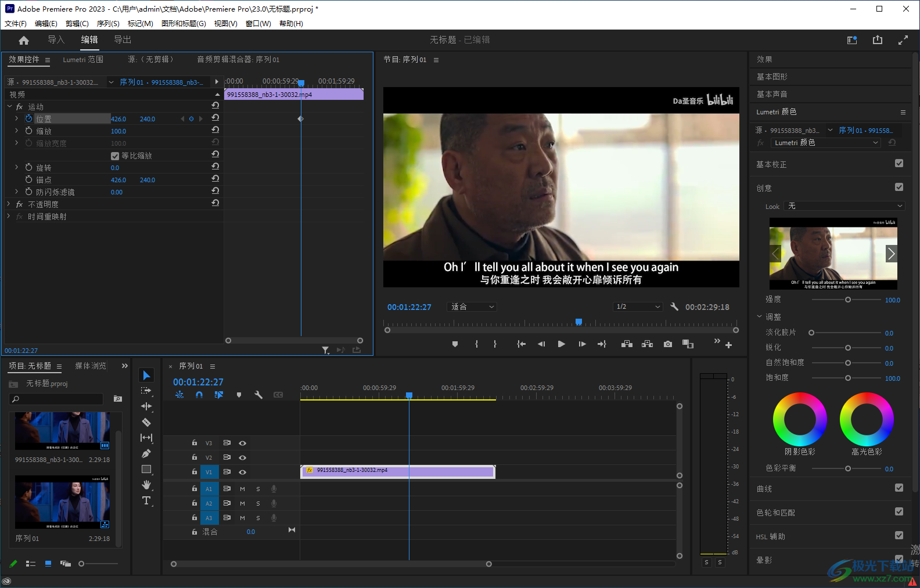Mute audio track A1
The width and height of the screenshot is (920, 588).
(x=243, y=489)
